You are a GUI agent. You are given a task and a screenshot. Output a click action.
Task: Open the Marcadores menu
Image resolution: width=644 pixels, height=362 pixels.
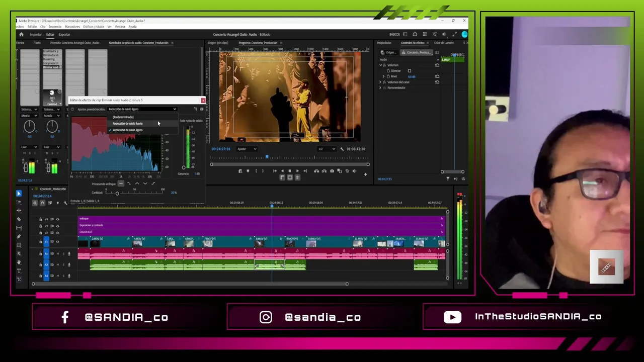(x=72, y=27)
